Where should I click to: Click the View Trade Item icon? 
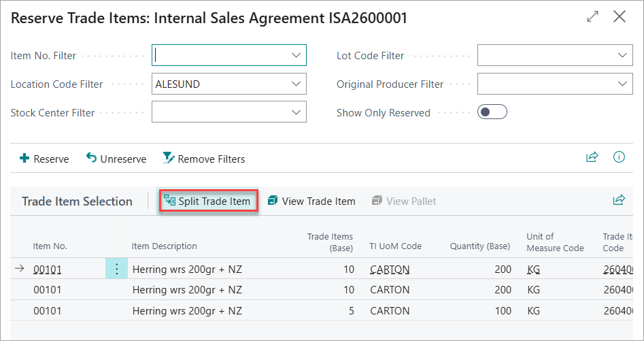(272, 201)
